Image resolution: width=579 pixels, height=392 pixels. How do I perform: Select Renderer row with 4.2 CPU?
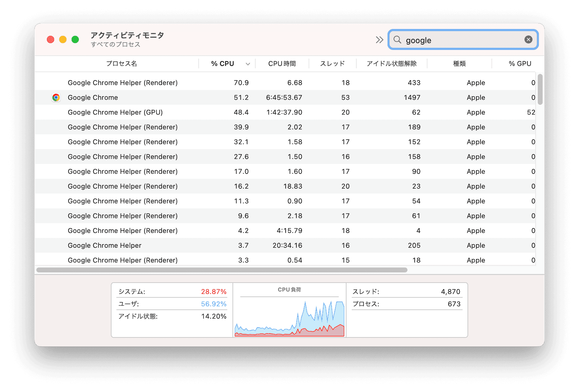point(285,231)
